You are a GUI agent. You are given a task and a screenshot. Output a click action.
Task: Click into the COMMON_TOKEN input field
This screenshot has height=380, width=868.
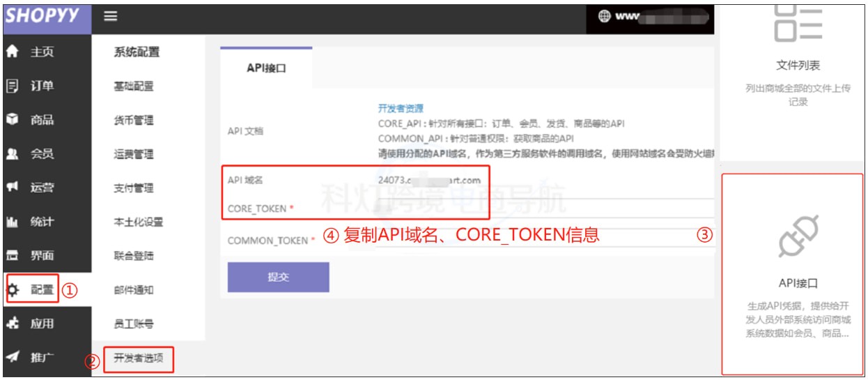tap(543, 240)
